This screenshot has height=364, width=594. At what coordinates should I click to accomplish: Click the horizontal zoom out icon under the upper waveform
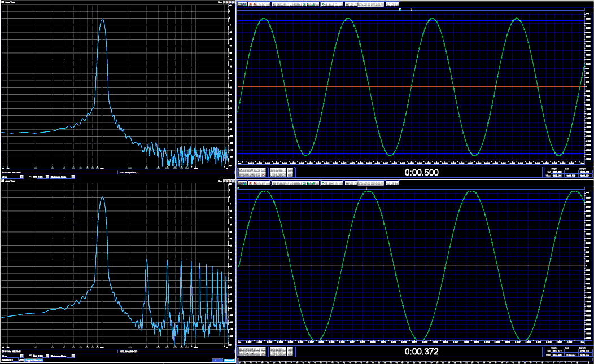278,170
